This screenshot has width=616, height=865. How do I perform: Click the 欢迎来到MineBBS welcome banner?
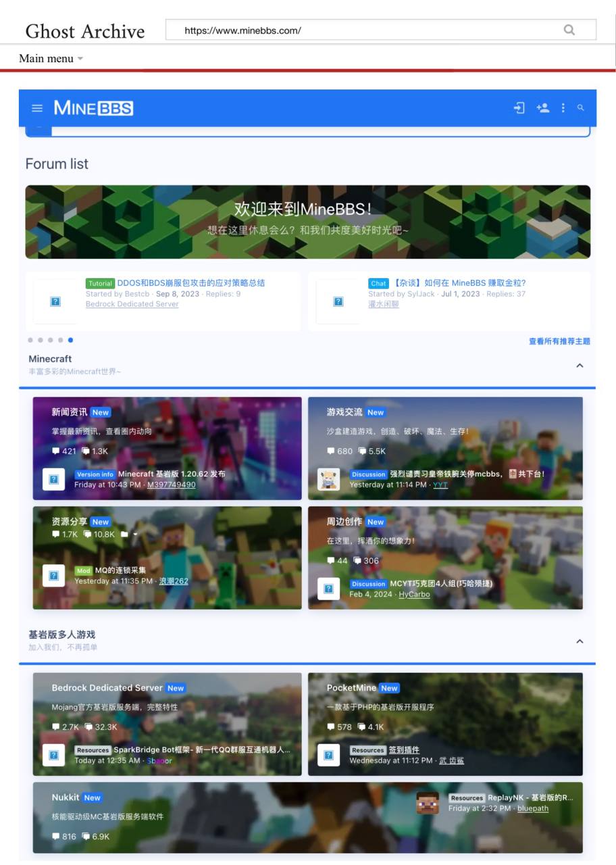click(308, 222)
